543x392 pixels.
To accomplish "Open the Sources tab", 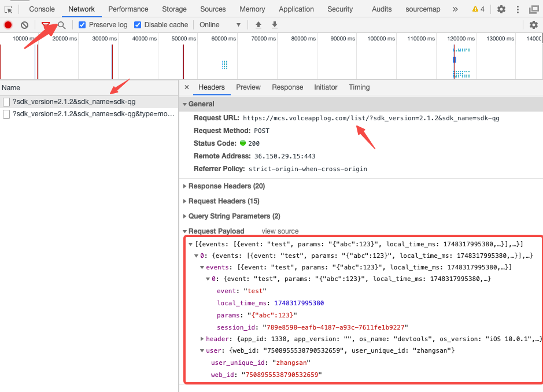I will click(213, 9).
